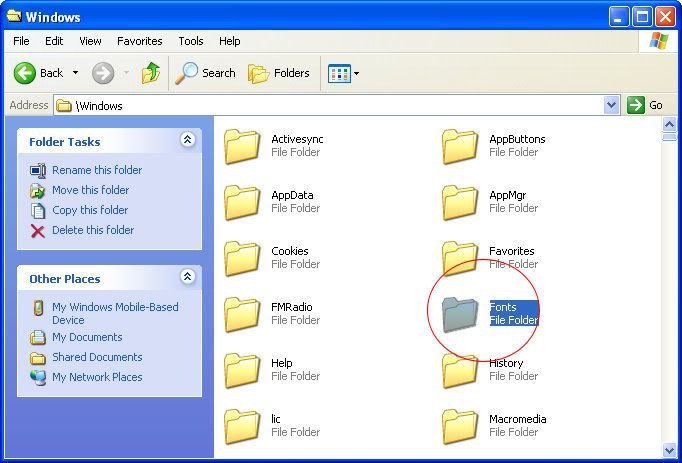Open the Favorites menu
682x463 pixels.
click(140, 41)
